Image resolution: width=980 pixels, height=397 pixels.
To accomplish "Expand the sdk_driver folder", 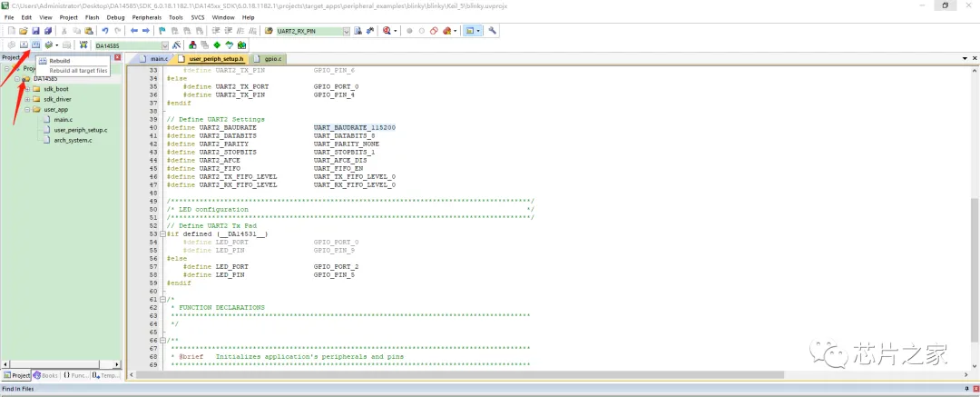I will click(x=27, y=99).
